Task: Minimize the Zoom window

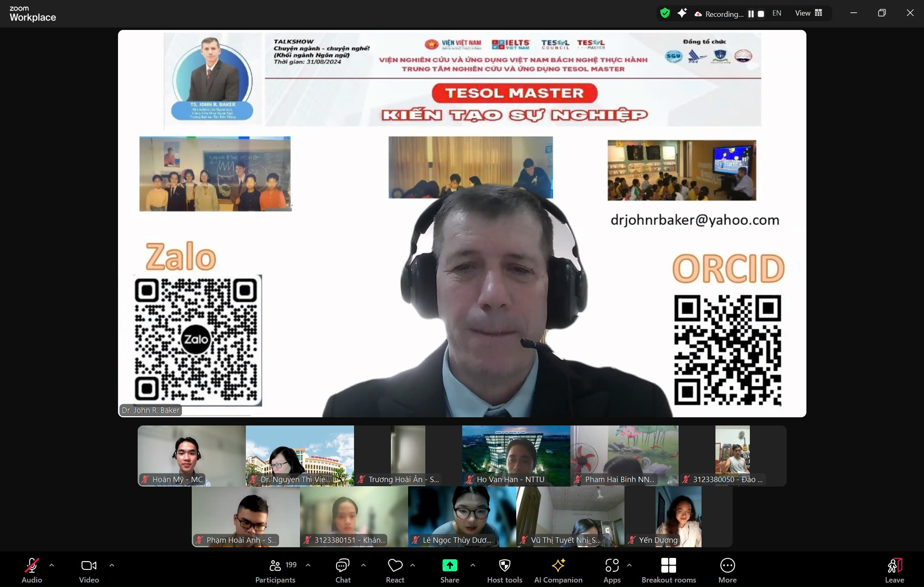Action: coord(854,13)
